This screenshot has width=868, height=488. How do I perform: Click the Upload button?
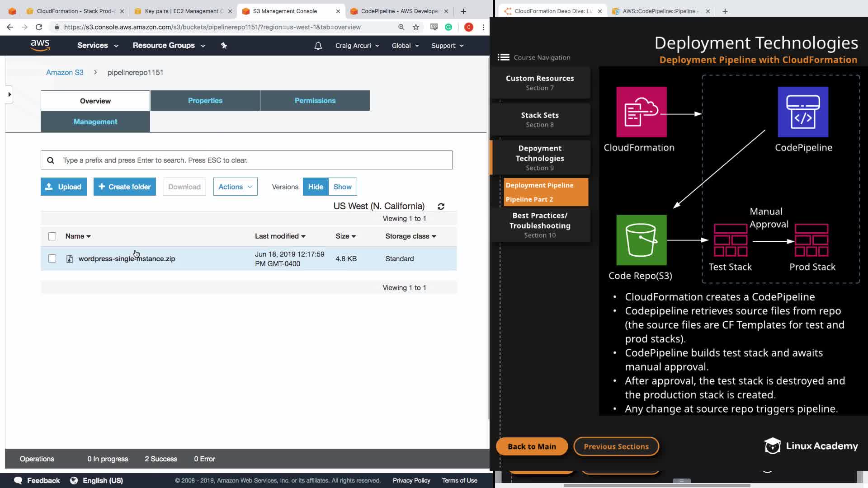tap(64, 187)
